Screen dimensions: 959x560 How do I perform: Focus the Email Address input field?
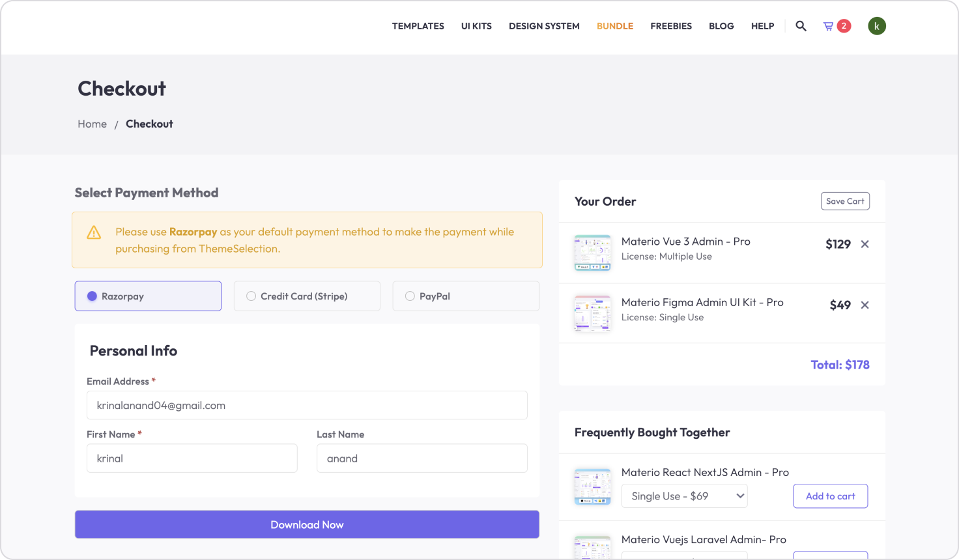(x=307, y=405)
